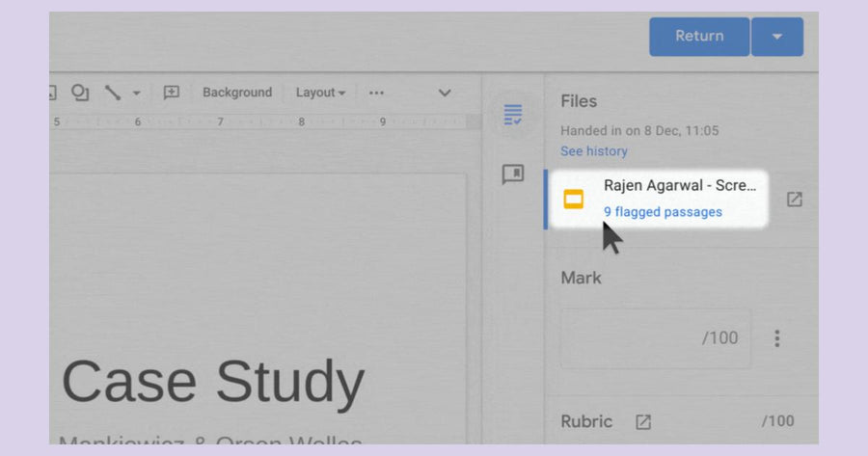Open the Return options dropdown arrow
The image size is (868, 456).
coord(777,37)
